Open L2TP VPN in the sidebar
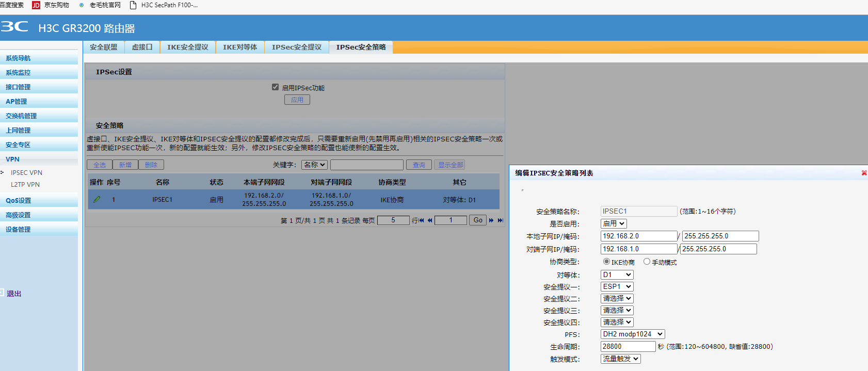The width and height of the screenshot is (868, 371). pos(25,184)
